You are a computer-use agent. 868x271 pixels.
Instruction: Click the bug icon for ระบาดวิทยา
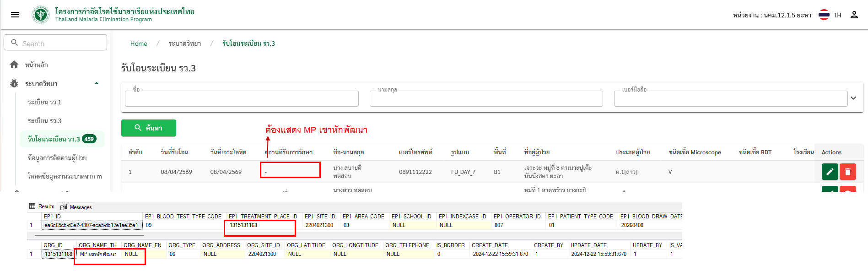[x=14, y=84]
